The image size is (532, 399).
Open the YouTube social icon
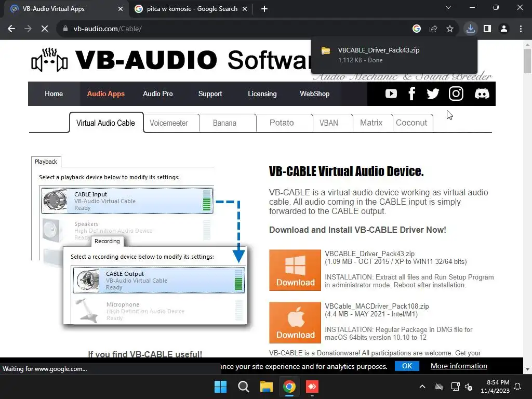point(391,94)
